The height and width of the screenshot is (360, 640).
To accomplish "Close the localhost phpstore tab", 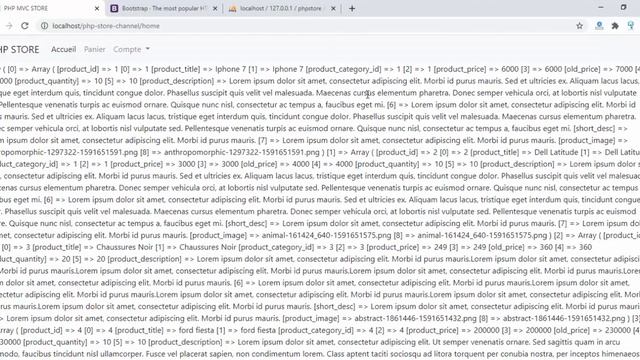I will [333, 8].
